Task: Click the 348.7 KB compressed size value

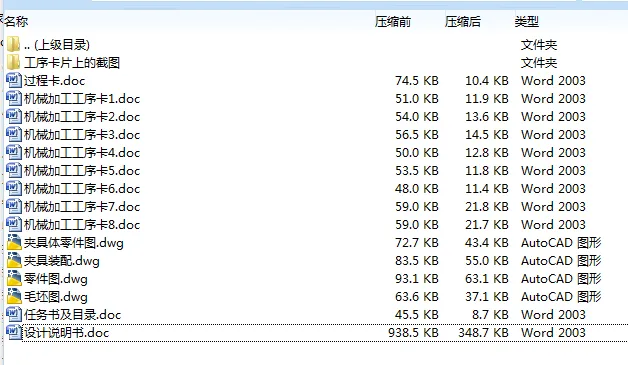Action: pyautogui.click(x=483, y=333)
